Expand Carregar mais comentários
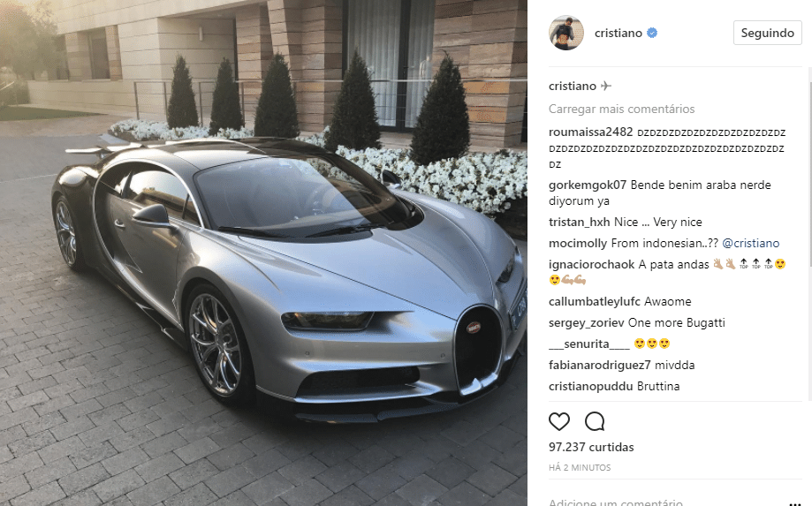812x506 pixels. [621, 110]
